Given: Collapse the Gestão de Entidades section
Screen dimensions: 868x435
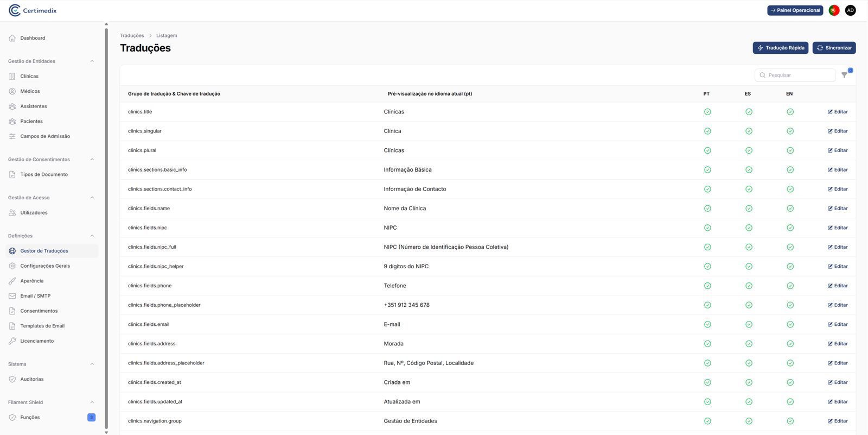Looking at the screenshot, I should tap(92, 61).
